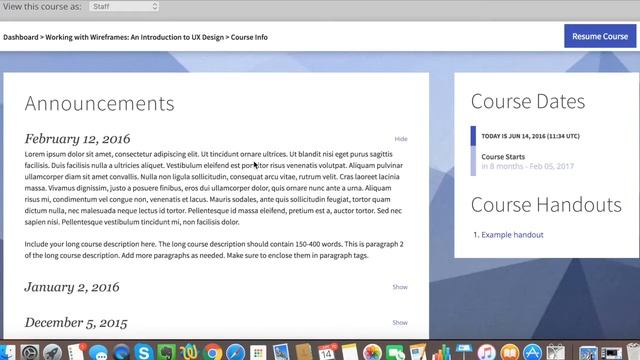
Task: Click the Announcements heading
Action: [100, 103]
